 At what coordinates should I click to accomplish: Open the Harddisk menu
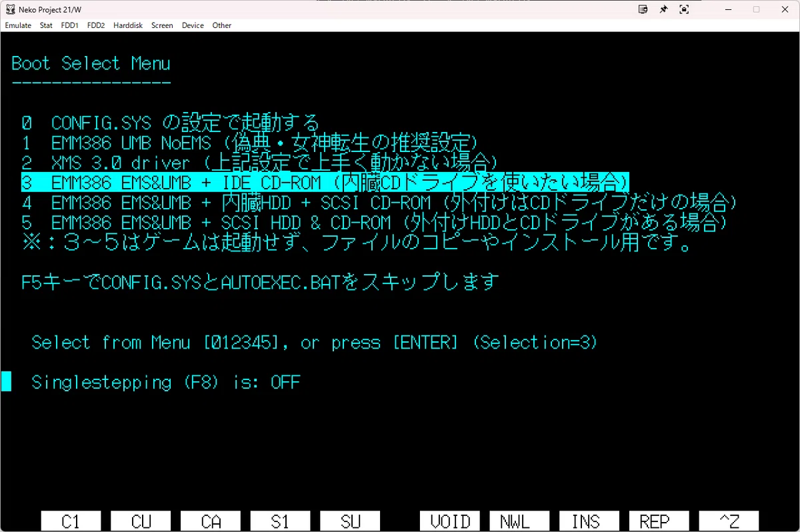point(127,25)
